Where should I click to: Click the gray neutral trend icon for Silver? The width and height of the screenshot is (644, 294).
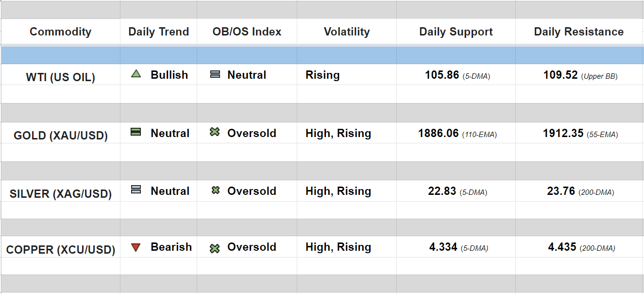click(x=136, y=190)
